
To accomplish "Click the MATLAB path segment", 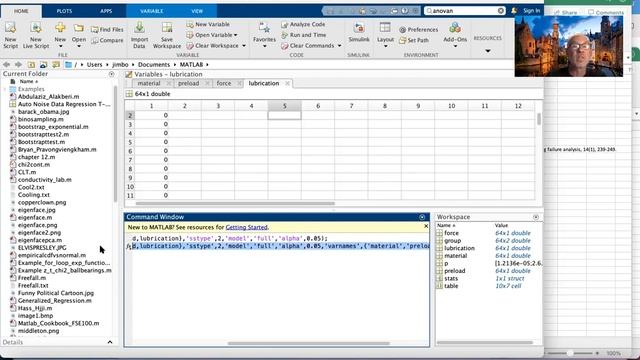I will point(191,64).
